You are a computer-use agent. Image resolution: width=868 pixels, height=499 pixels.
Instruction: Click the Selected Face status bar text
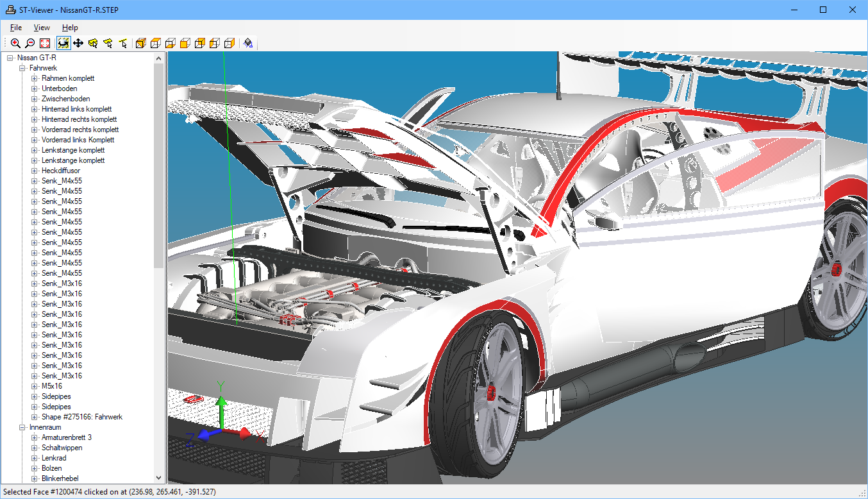coord(110,492)
